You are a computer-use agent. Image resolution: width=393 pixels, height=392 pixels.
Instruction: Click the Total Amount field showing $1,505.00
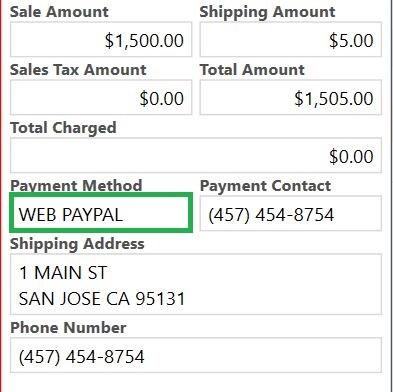[291, 97]
